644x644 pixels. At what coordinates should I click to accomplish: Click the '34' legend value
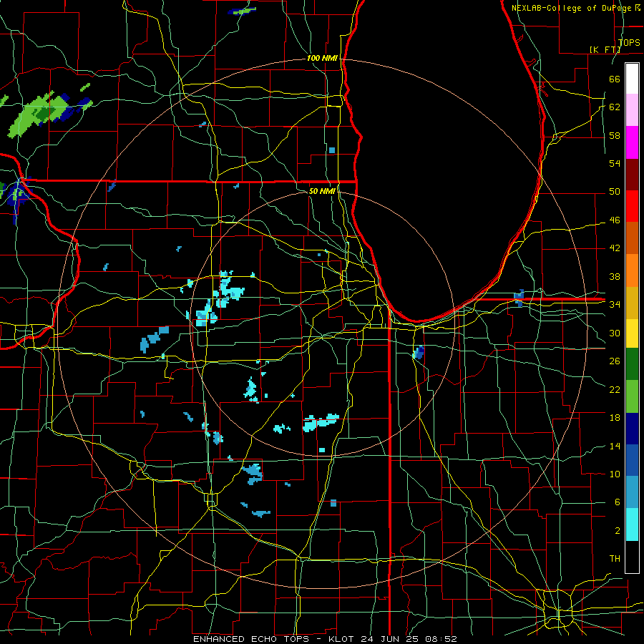(x=615, y=305)
